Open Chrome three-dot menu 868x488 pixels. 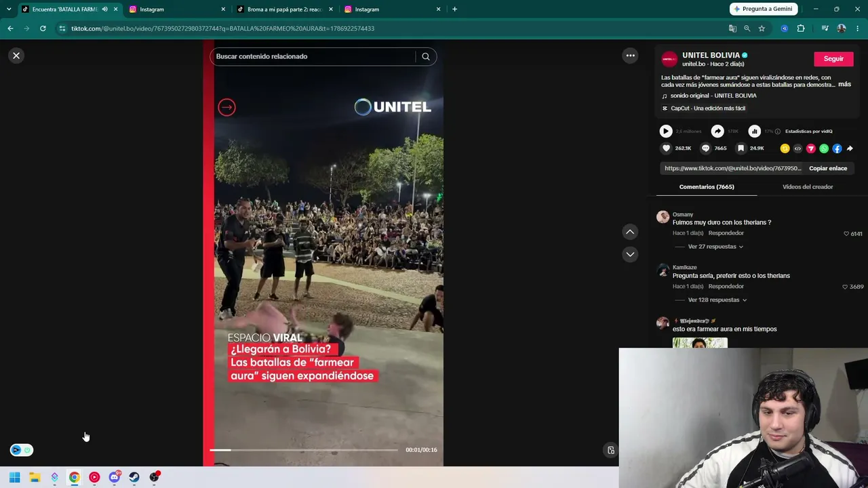(x=858, y=28)
